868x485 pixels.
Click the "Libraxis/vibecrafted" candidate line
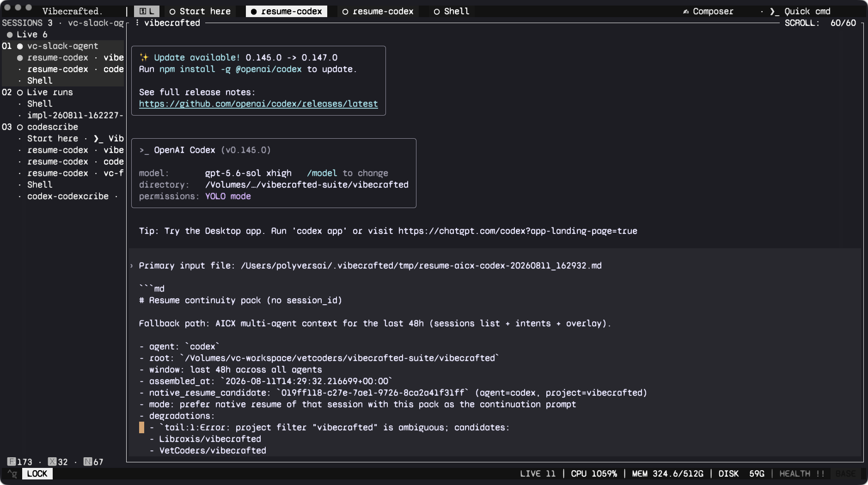click(x=210, y=439)
